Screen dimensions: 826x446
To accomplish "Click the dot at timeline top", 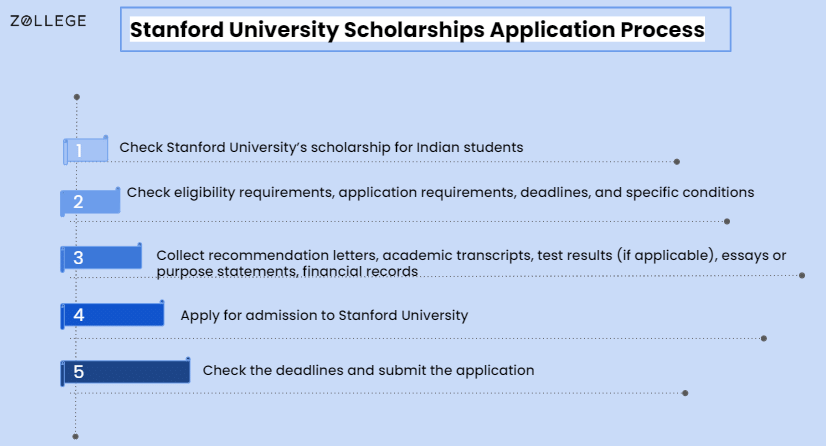I will (x=77, y=97).
